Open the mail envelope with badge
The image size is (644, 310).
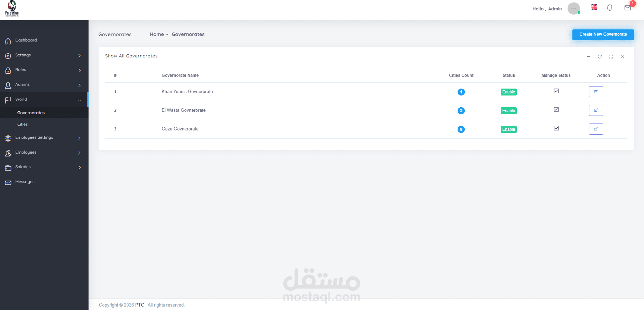pyautogui.click(x=628, y=8)
